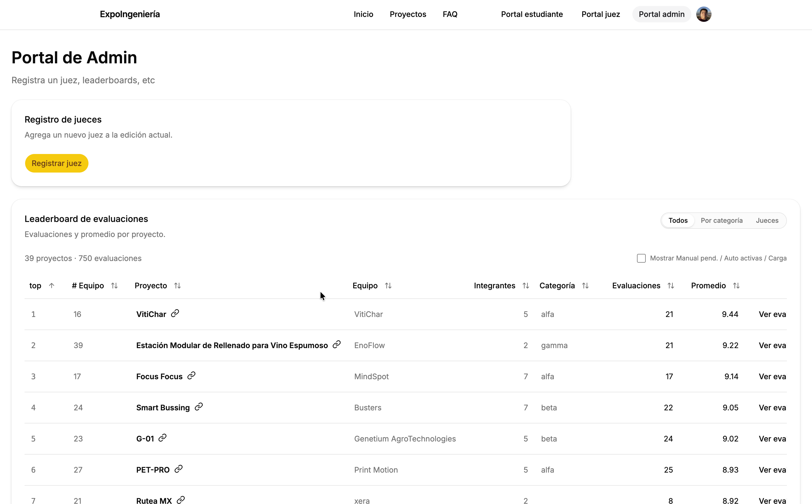Click link icon beside Focus Focus project
812x504 pixels.
(191, 376)
